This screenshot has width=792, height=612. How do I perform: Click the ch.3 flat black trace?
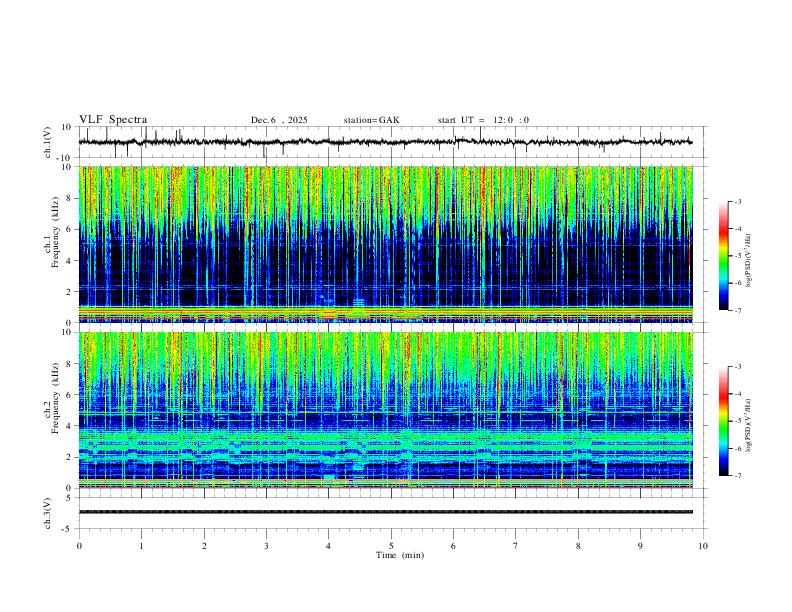[x=385, y=512]
